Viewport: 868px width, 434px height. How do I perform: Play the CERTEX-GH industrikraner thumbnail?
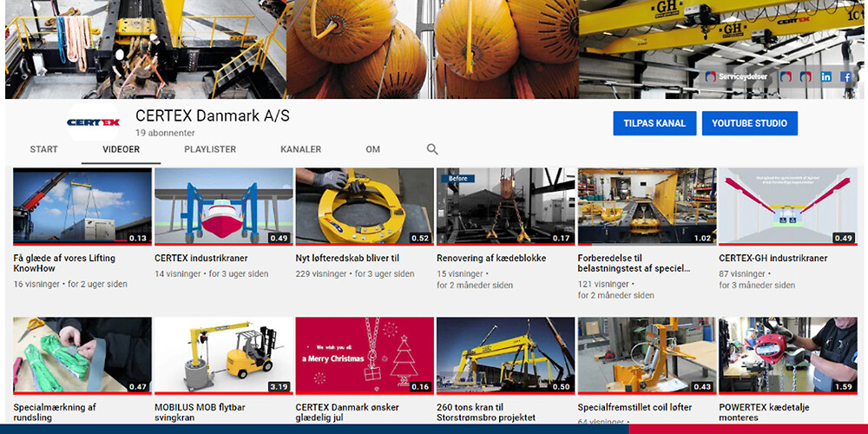pos(788,207)
